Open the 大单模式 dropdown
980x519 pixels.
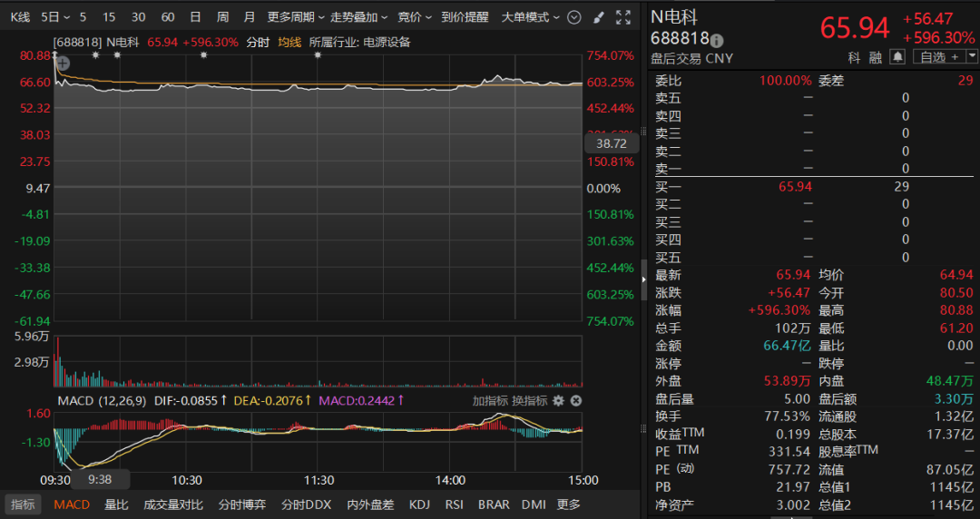[x=531, y=17]
